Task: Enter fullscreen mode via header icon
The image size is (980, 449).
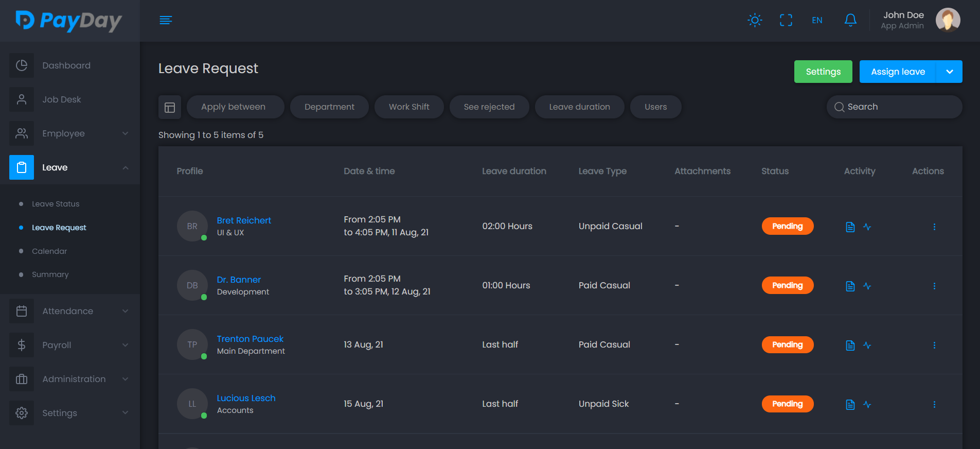Action: (786, 20)
